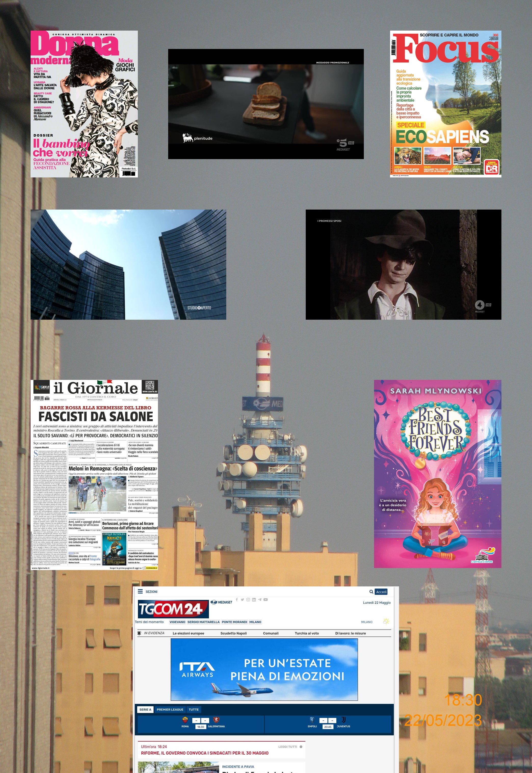Click the In Evidenza bell icon
The width and height of the screenshot is (532, 773).
click(139, 633)
